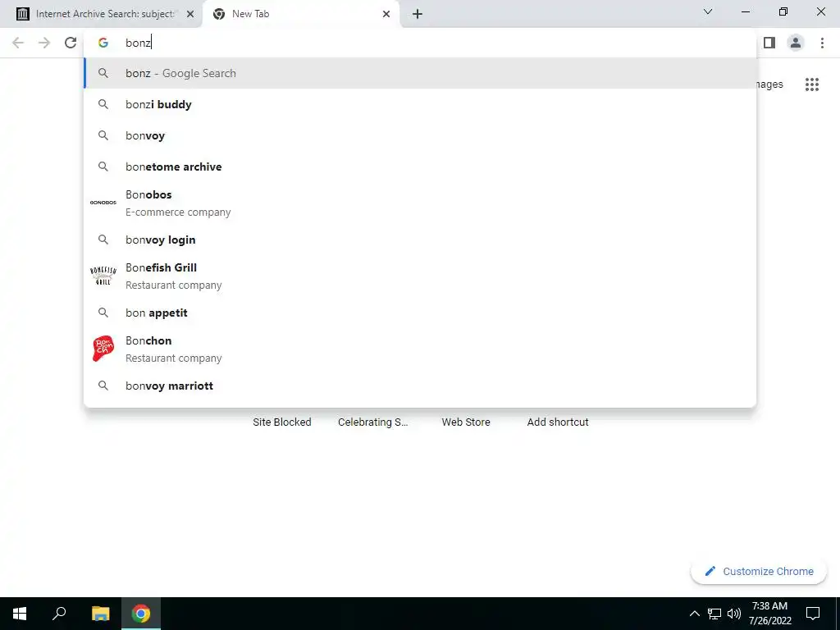840x630 pixels.
Task: Open the taskbar clock and date
Action: [769, 614]
